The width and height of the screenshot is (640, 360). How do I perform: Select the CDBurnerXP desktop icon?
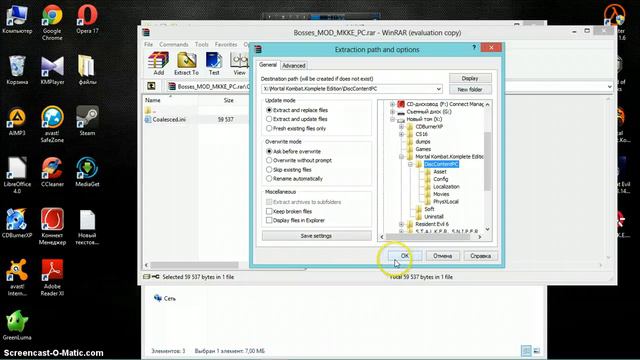click(17, 224)
